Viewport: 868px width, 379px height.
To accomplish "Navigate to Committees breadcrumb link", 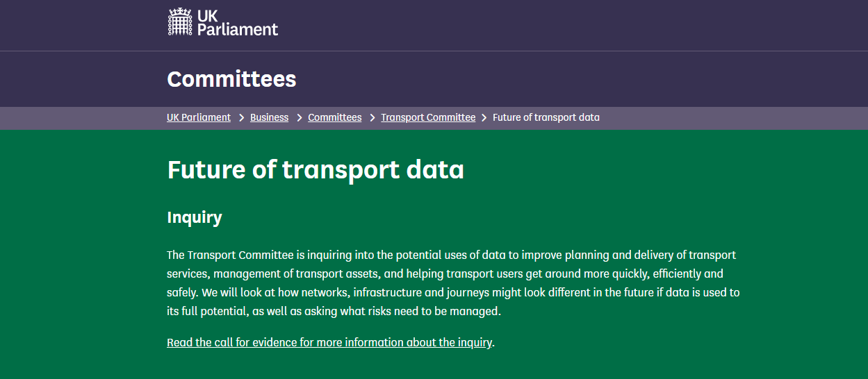I will click(x=335, y=117).
